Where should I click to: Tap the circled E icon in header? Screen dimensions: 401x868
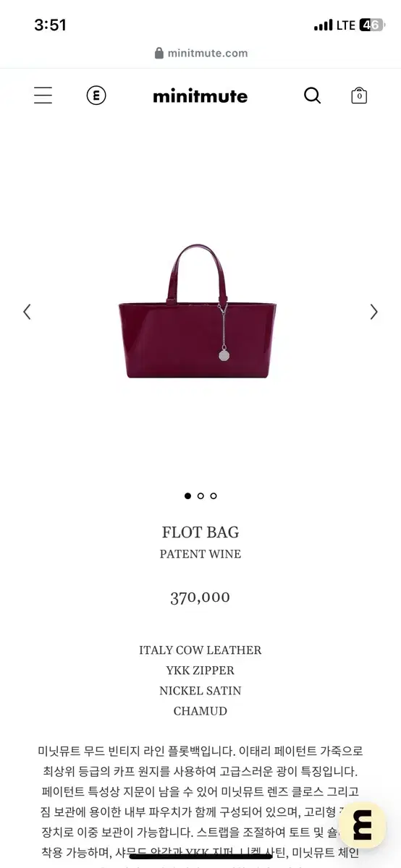tap(96, 95)
